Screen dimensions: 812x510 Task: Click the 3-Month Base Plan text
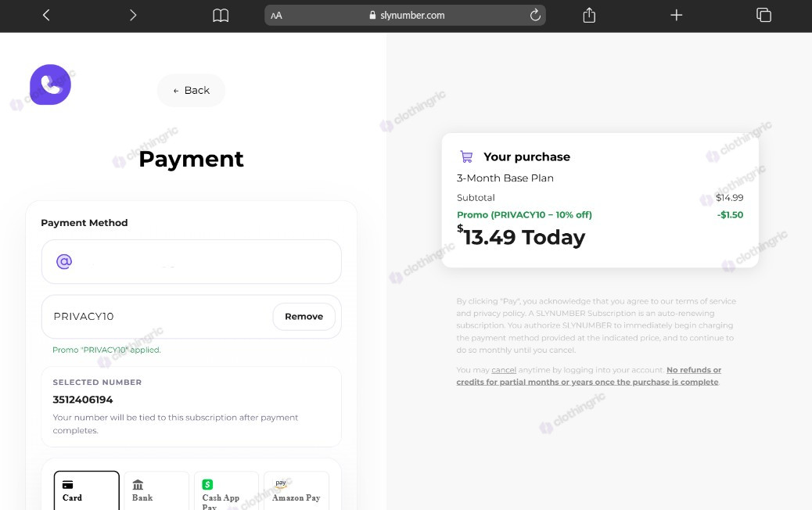click(505, 178)
